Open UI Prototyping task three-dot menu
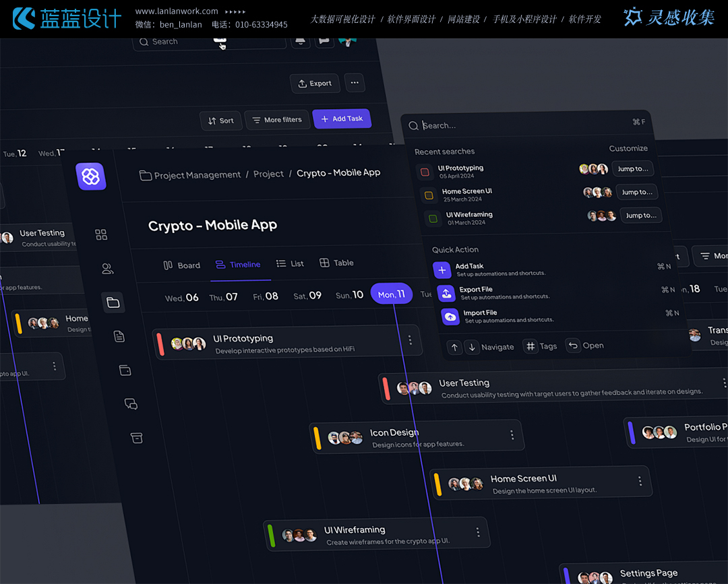This screenshot has width=728, height=584. coord(410,340)
